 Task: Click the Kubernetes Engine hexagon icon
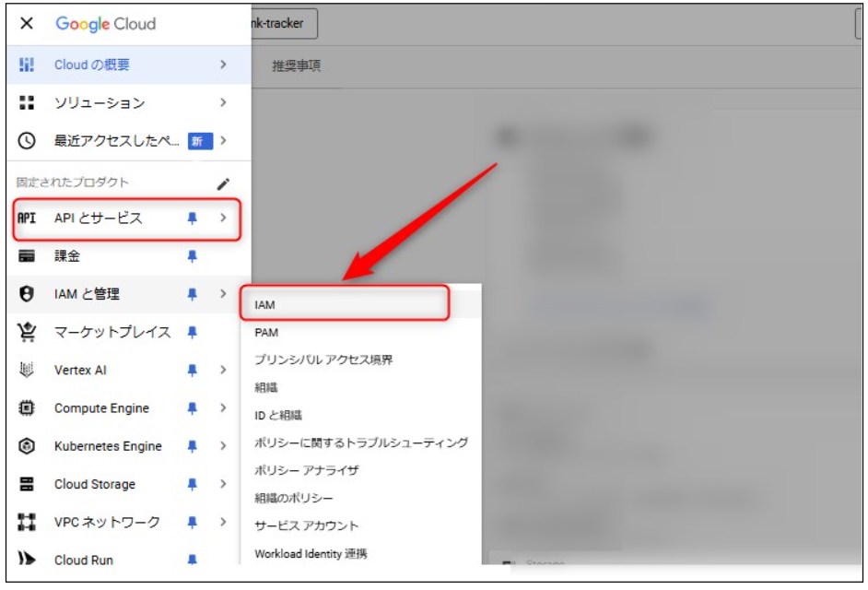pos(26,446)
